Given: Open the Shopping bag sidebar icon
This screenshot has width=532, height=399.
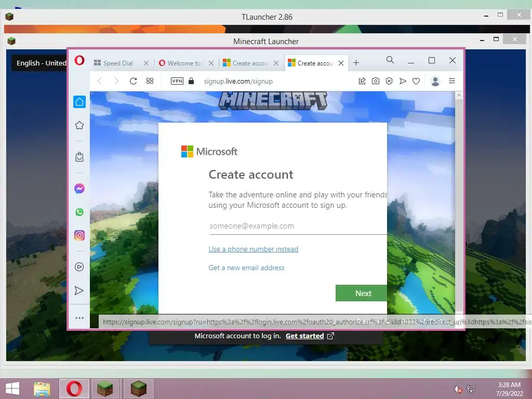Looking at the screenshot, I should point(79,157).
